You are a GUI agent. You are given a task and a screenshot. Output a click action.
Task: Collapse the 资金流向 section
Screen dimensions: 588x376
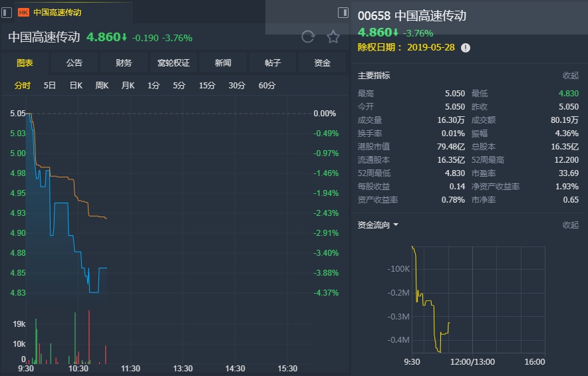click(x=571, y=225)
